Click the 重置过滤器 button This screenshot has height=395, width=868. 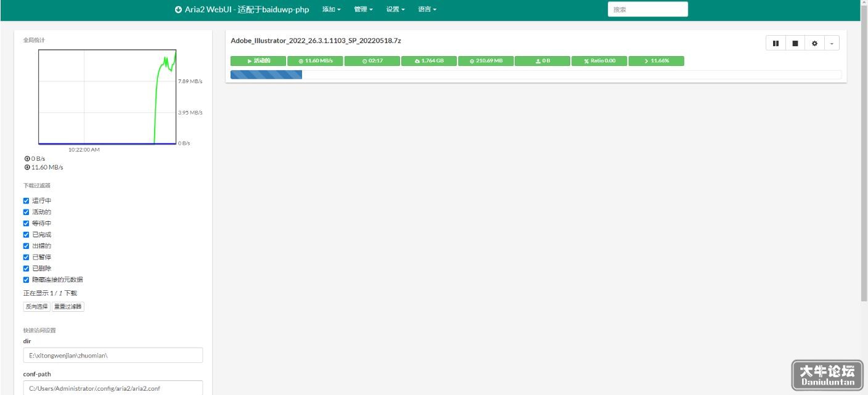point(68,306)
